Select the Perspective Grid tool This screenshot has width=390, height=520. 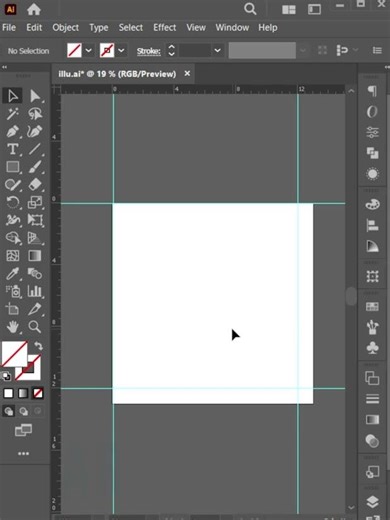(35, 238)
